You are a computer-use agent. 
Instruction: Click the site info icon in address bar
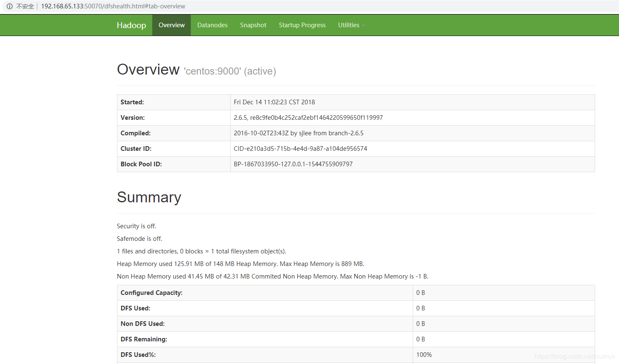[9, 6]
